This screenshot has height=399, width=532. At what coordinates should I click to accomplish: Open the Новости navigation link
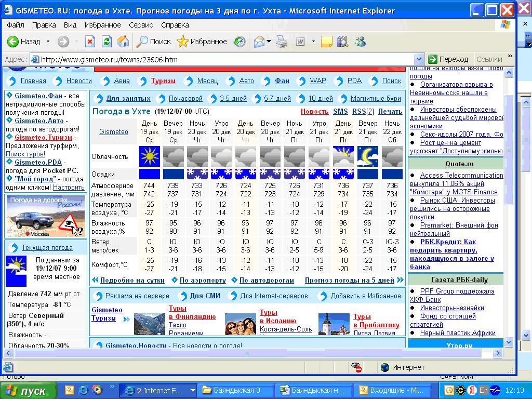point(79,81)
